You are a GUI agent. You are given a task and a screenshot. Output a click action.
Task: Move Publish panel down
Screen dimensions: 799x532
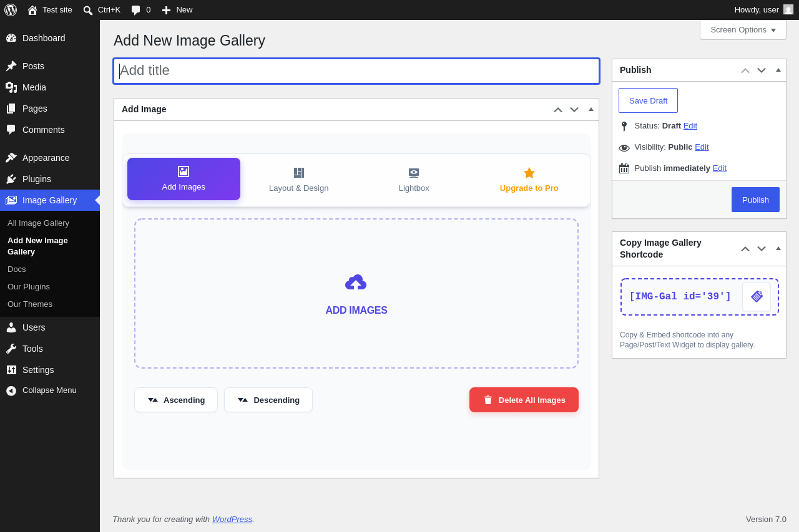(762, 70)
